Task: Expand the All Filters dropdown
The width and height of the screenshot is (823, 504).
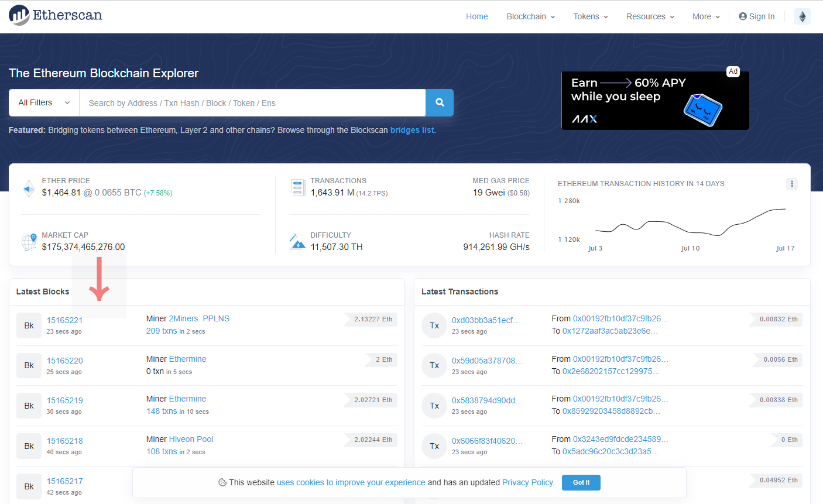Action: tap(44, 102)
